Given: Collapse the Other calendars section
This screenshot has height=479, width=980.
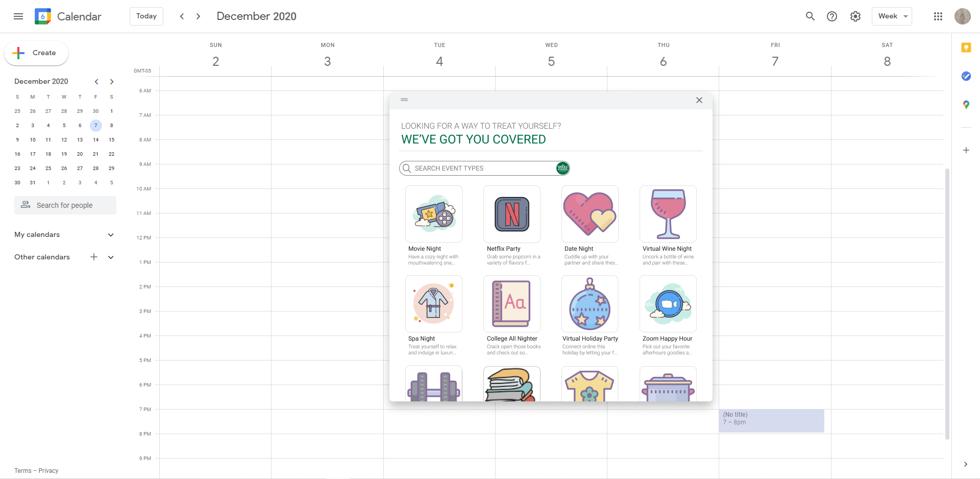Looking at the screenshot, I should tap(111, 257).
